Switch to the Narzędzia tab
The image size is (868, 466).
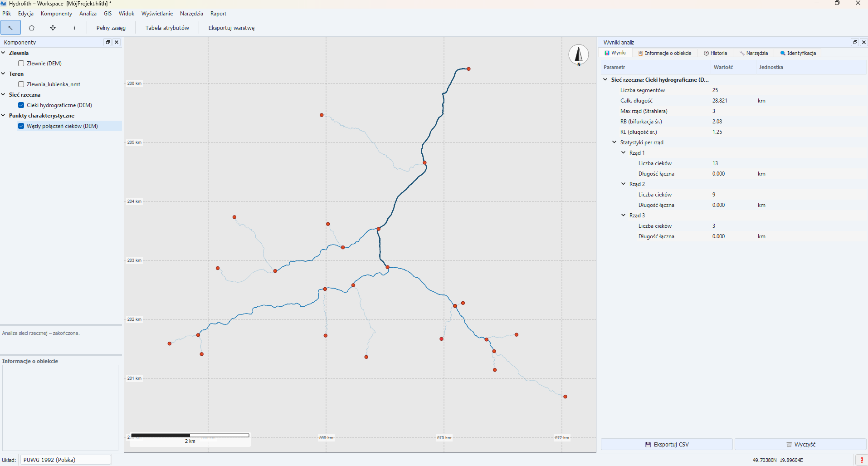[754, 53]
